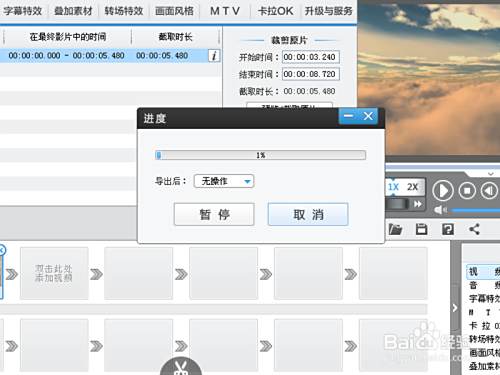Adjust the blue volume slider
The image size is (500, 375).
[475, 210]
